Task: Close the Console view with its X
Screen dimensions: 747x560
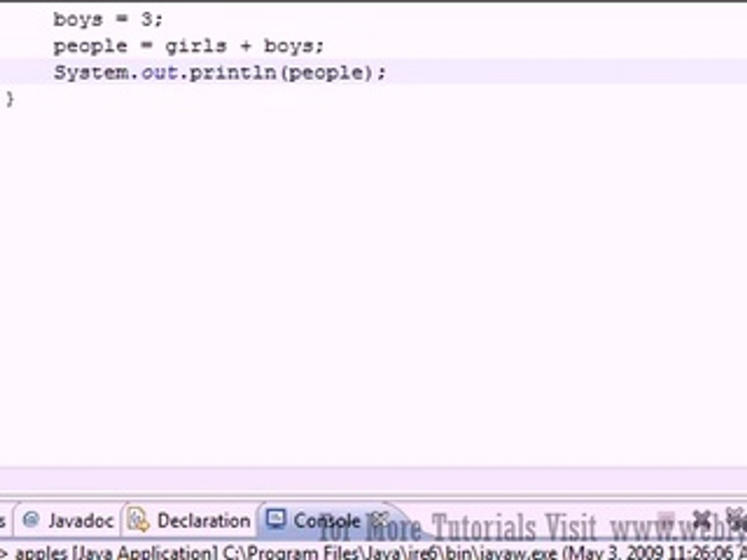Action: (380, 519)
